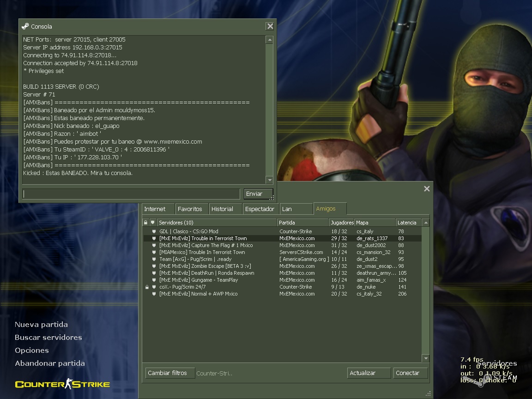
Task: Click the map name cs_mansion_32
Action: 373,253
